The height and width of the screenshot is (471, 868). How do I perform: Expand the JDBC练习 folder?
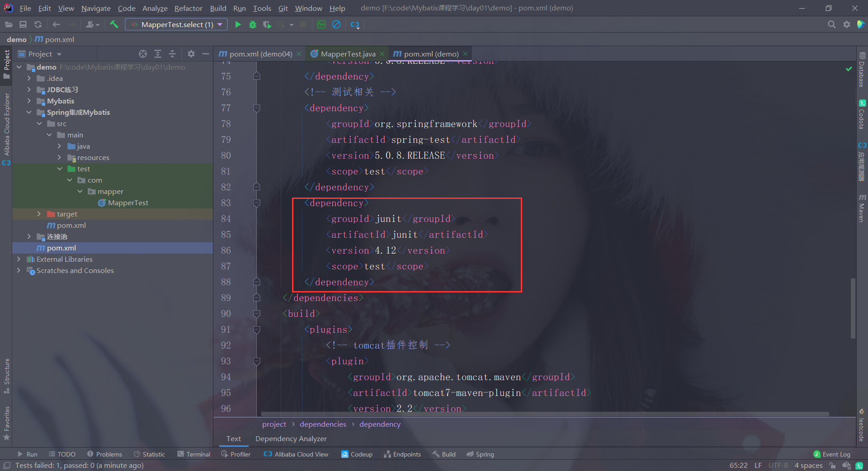coord(29,89)
